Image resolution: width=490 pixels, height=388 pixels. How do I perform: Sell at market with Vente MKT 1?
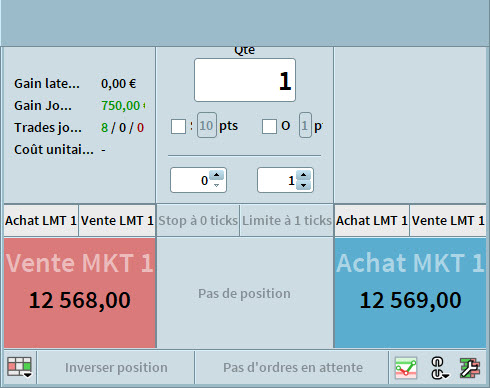80,293
